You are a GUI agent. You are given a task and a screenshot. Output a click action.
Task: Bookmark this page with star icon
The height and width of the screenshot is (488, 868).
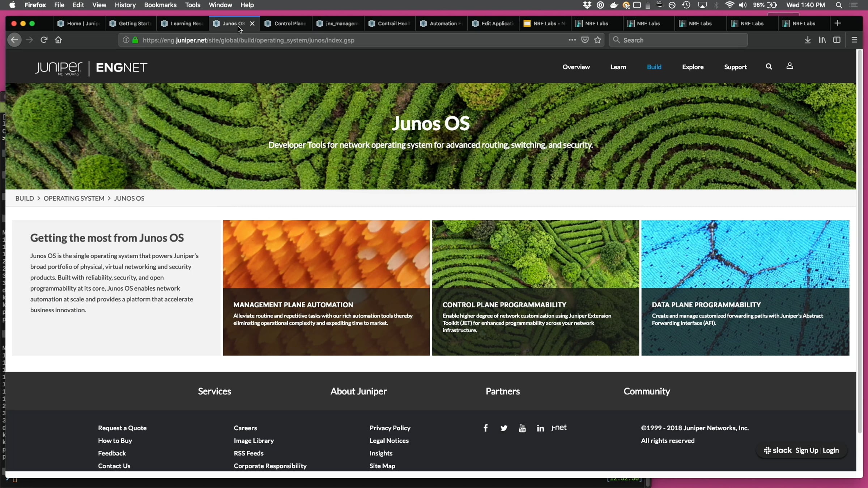pos(597,40)
